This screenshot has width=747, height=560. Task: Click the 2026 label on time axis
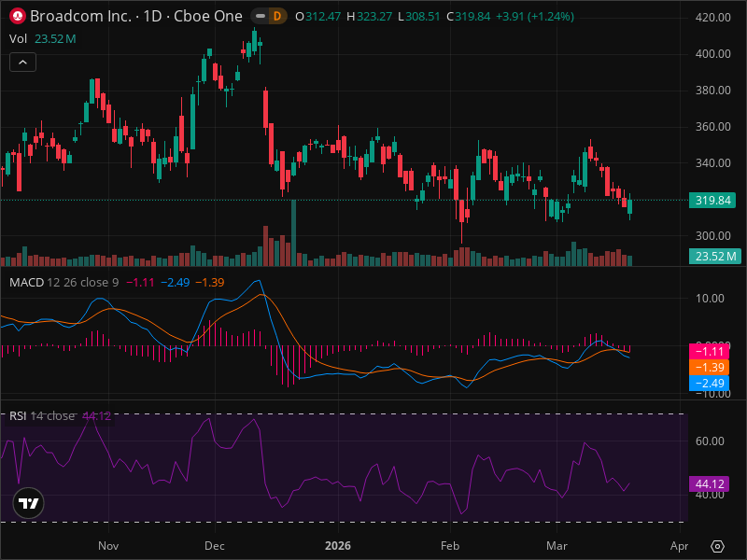point(338,546)
